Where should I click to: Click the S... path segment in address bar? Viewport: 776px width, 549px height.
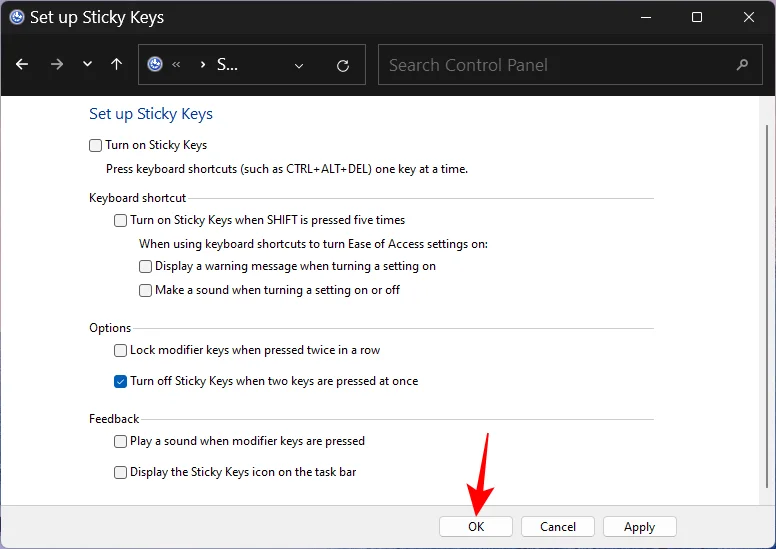(227, 64)
